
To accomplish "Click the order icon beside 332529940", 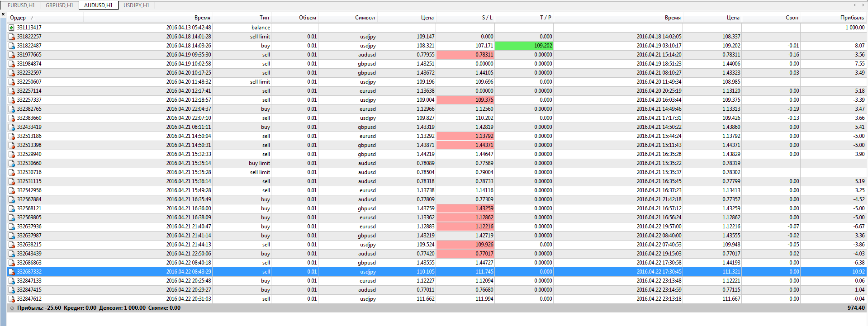I will (12, 154).
